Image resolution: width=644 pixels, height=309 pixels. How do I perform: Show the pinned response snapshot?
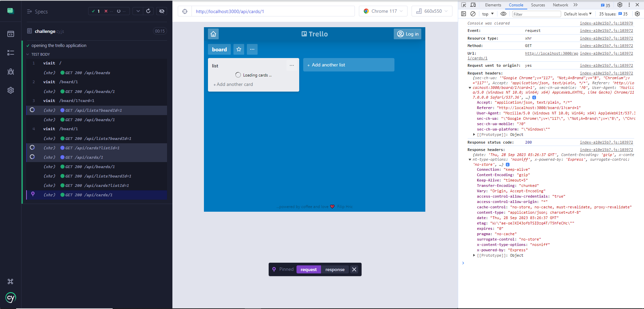tap(335, 269)
